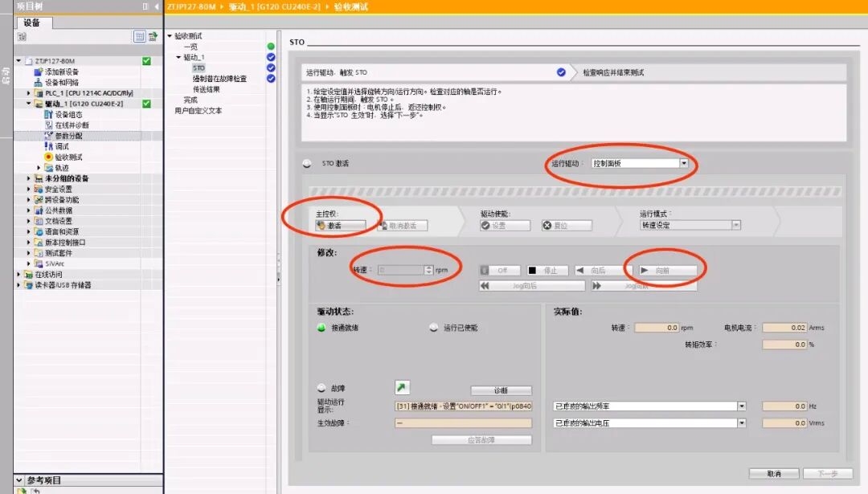Click the 设备和网络 network icon
The width and height of the screenshot is (868, 494).
pyautogui.click(x=39, y=83)
